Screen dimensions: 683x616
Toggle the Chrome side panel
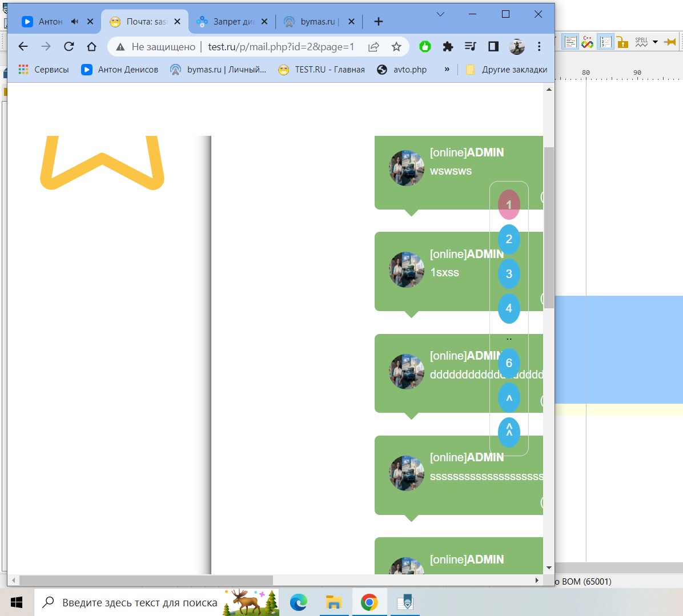coord(493,47)
